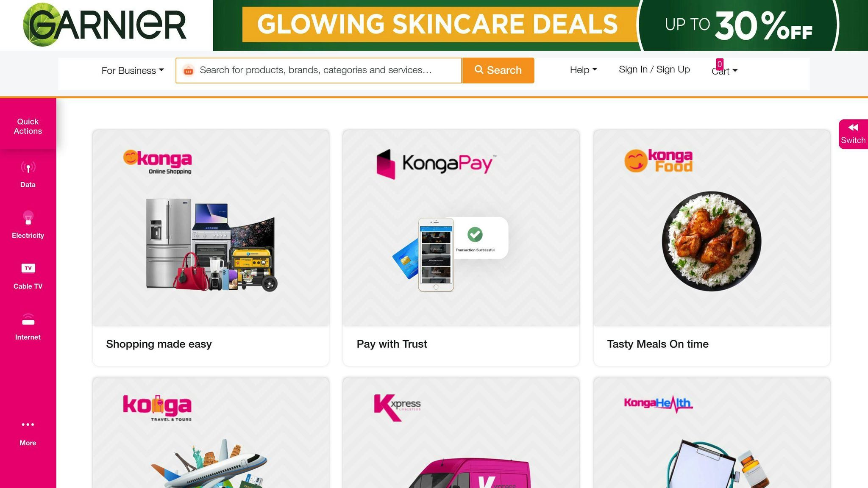
Task: Click the orange Search button
Action: click(x=498, y=70)
